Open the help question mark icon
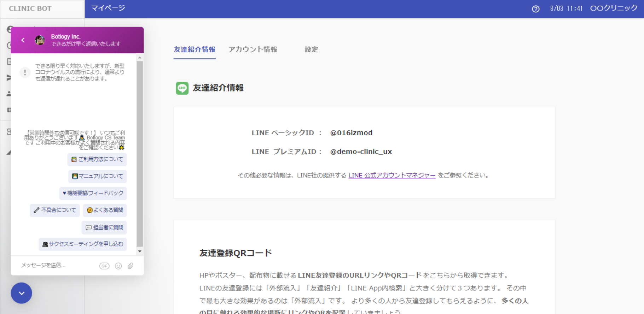Screen dimensions: 644x314 536,9
